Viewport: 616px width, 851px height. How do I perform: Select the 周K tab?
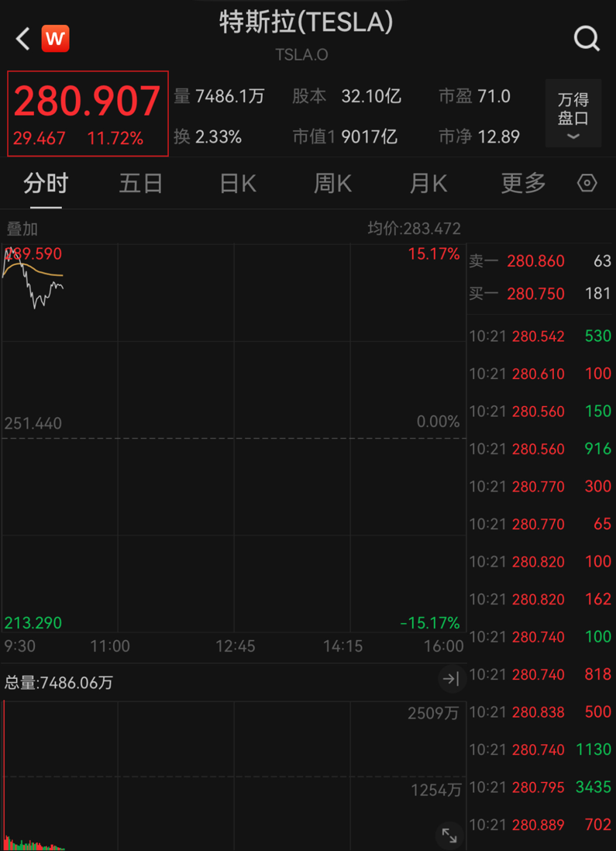[332, 184]
